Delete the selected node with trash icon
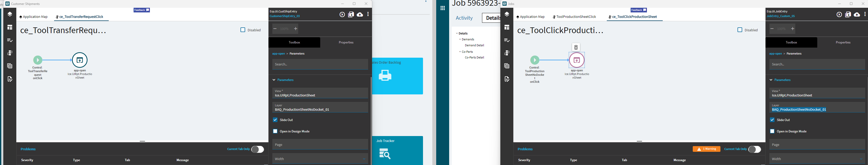The width and height of the screenshot is (868, 165). (x=576, y=47)
